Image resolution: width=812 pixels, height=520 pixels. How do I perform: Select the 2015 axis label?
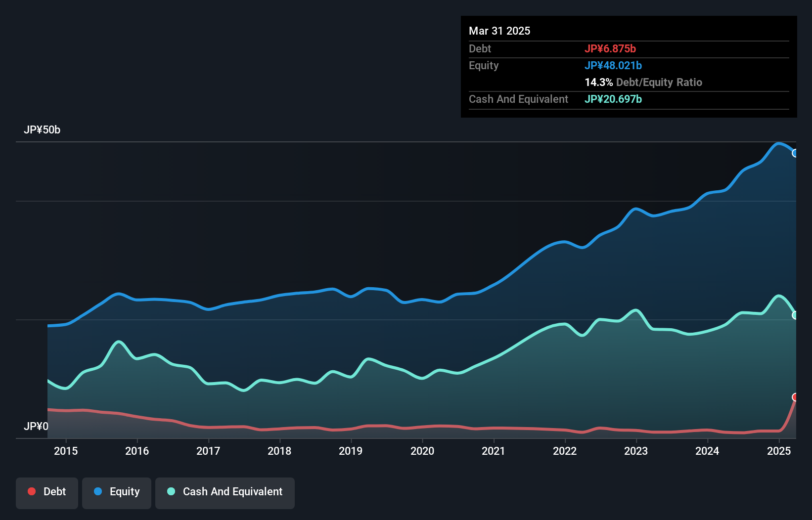point(66,451)
